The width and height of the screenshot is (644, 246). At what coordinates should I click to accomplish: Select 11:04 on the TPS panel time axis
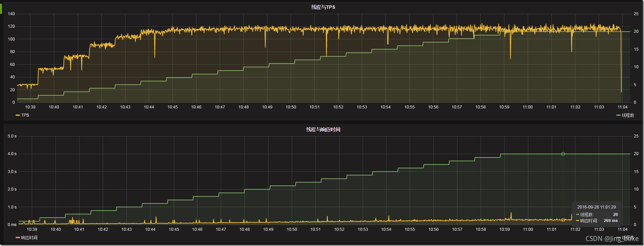[622, 107]
